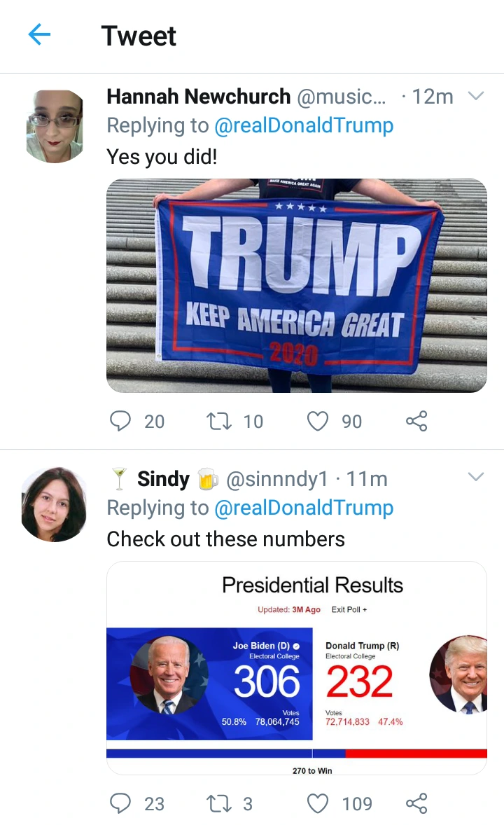Open @realDonaldTrump link in Sindy's reply
The width and height of the screenshot is (504, 825).
pyautogui.click(x=304, y=508)
